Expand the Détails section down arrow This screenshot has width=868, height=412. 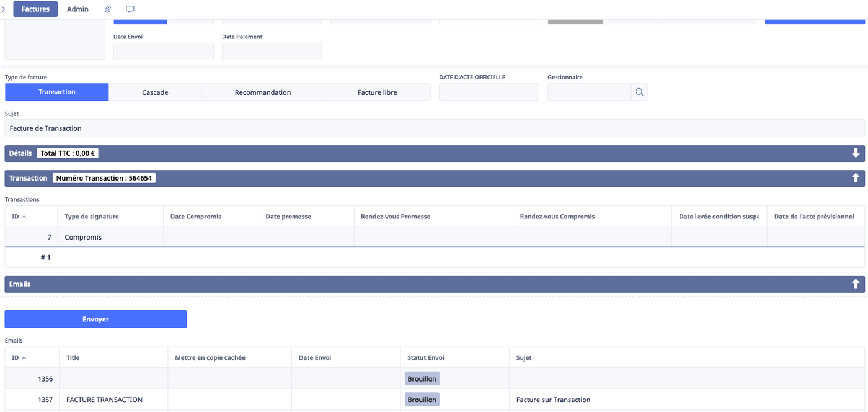pyautogui.click(x=856, y=153)
